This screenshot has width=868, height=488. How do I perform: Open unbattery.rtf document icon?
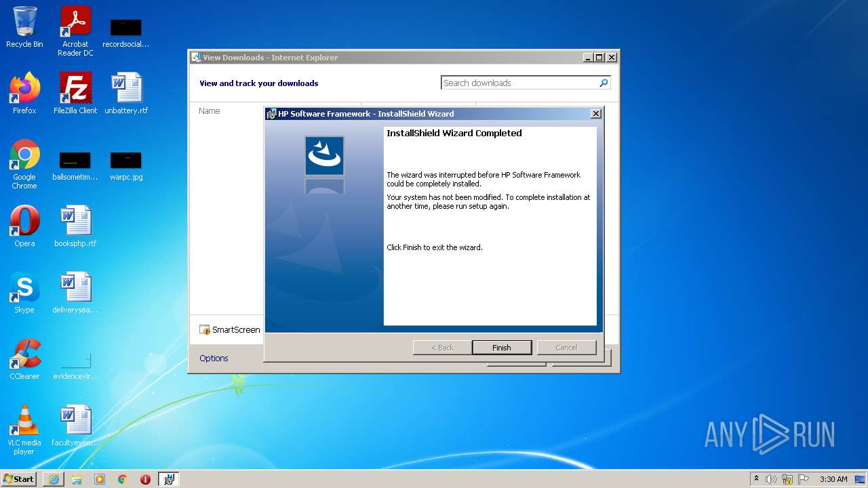point(125,94)
